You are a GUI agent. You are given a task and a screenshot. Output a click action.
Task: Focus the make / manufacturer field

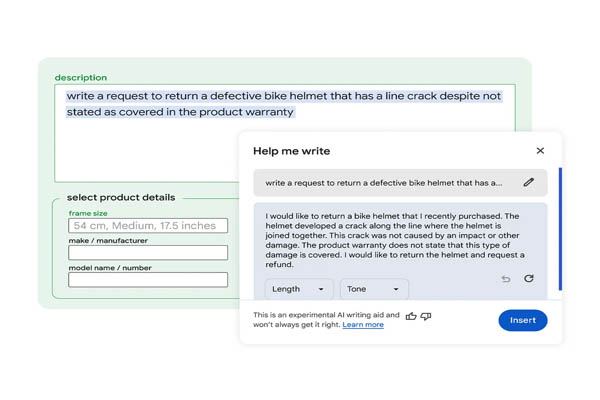click(x=148, y=253)
